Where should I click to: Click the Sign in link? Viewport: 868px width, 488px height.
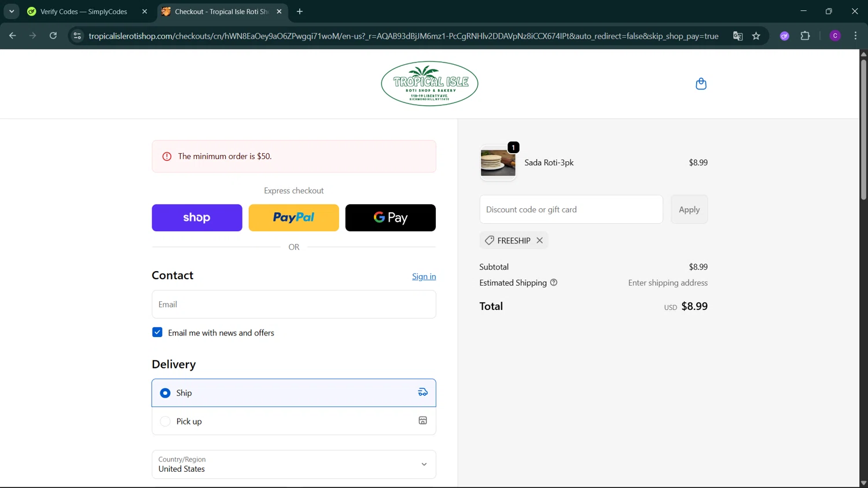tap(424, 276)
